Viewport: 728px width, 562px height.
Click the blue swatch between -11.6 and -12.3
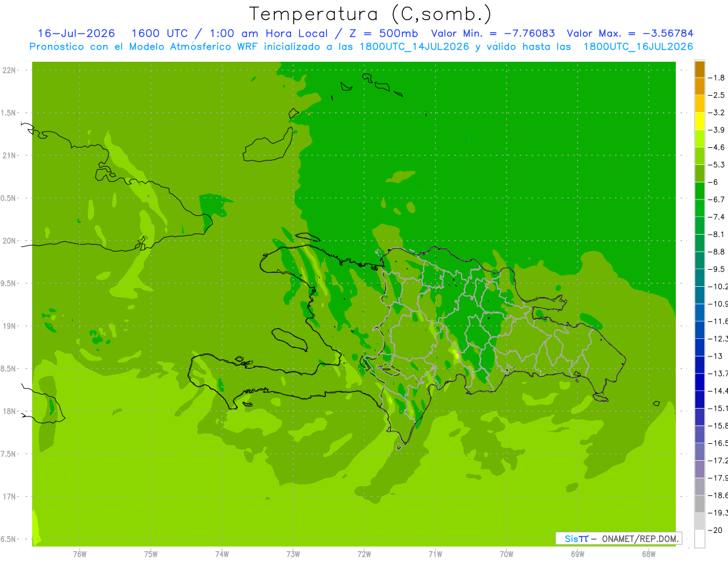[x=699, y=330]
